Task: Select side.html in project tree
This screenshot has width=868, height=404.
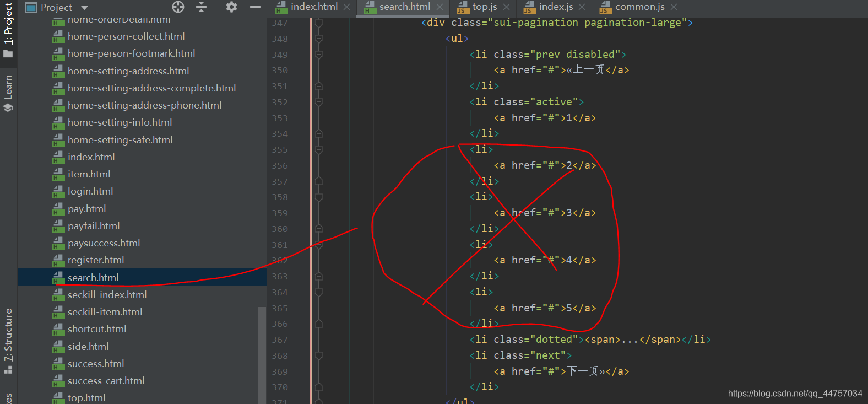Action: pyautogui.click(x=88, y=347)
